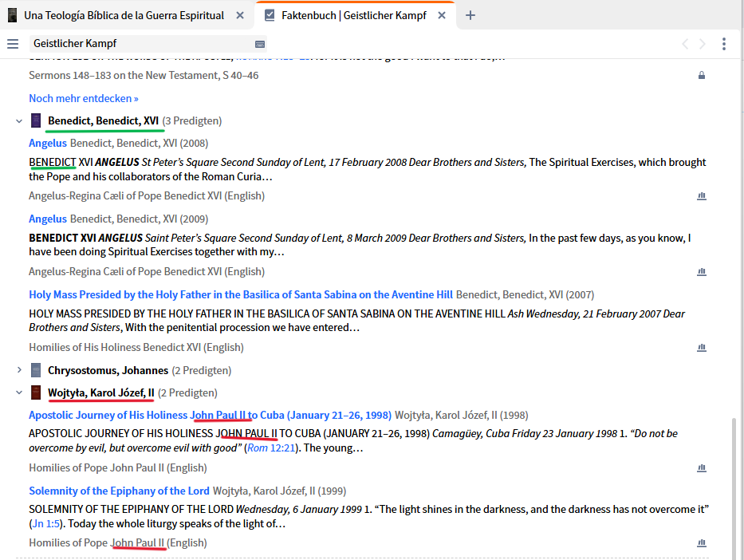This screenshot has width=744, height=560.
Task: Click the keyboard icon in the search field
Action: coord(259,44)
